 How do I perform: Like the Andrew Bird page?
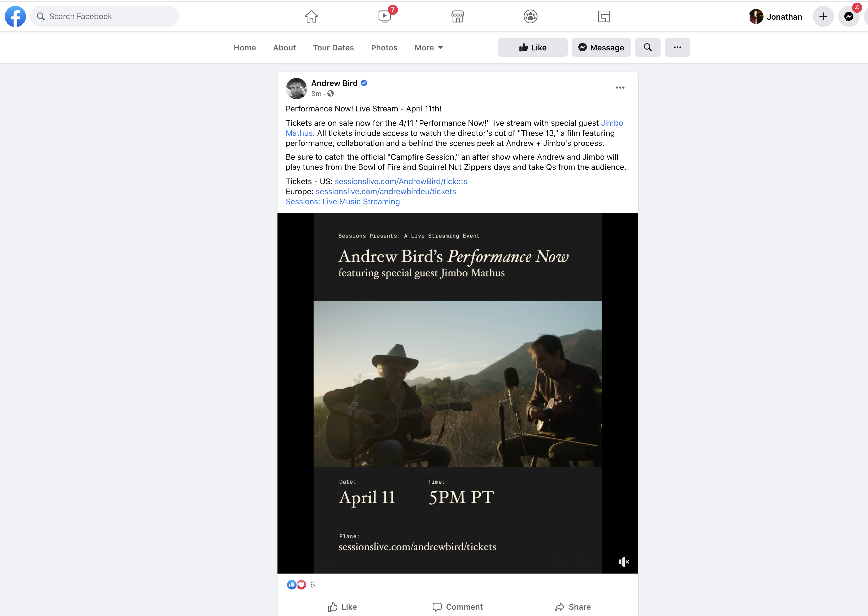[x=532, y=47]
